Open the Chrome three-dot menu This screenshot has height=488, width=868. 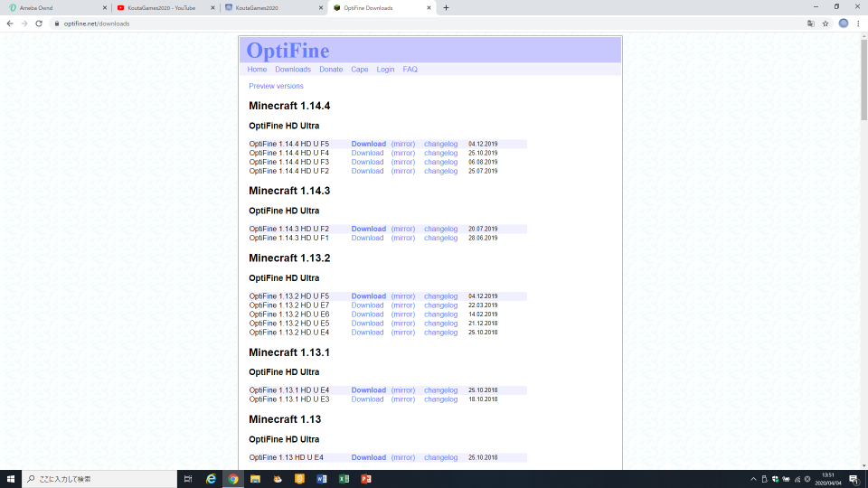tap(858, 23)
